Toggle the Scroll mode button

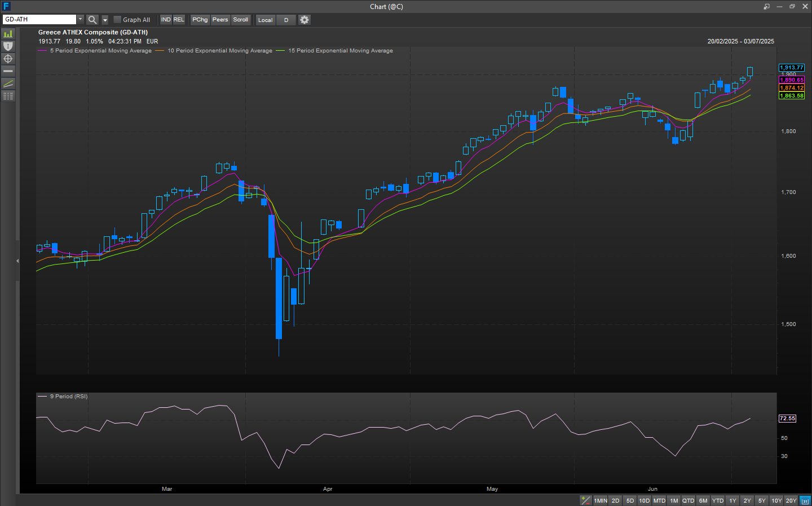[x=241, y=20]
